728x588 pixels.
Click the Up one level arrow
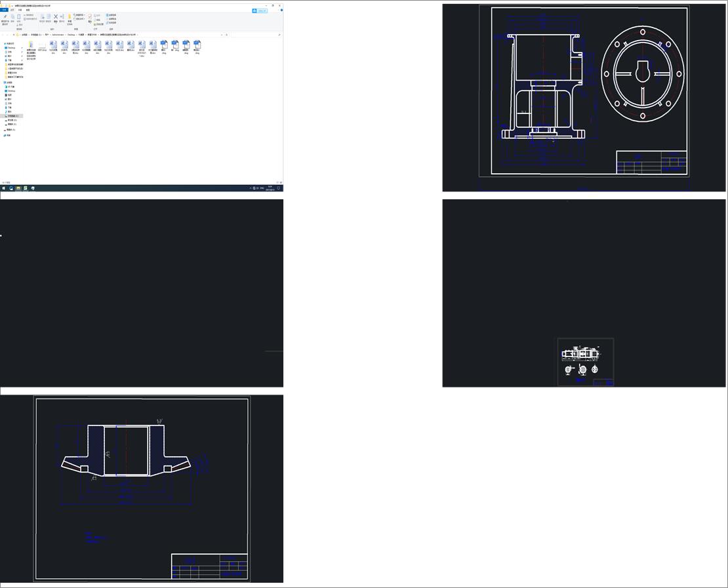pyautogui.click(x=14, y=35)
